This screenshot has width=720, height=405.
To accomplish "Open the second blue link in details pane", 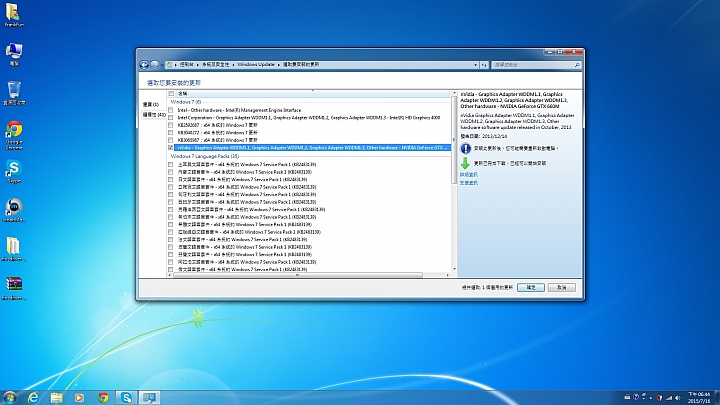I will coord(469,183).
